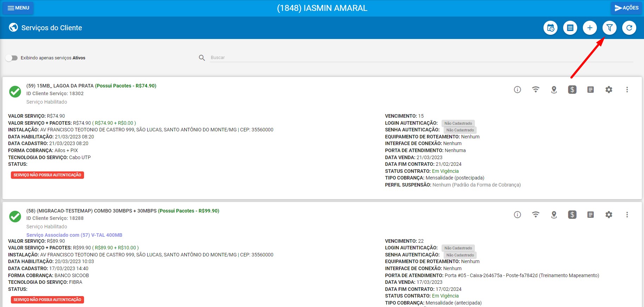
Task: Click TIPO COBRANÇA: Mensalidade (postecipada) line
Action: (434, 178)
